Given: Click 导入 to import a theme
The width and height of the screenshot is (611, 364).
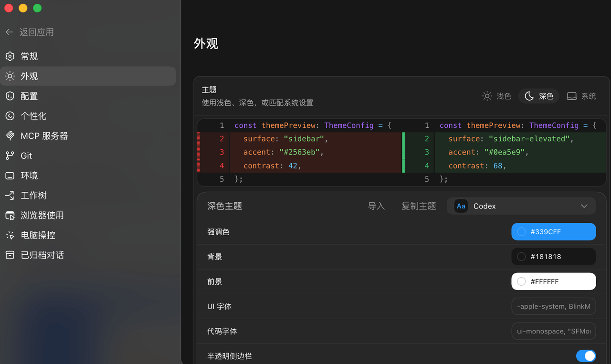Looking at the screenshot, I should 376,206.
